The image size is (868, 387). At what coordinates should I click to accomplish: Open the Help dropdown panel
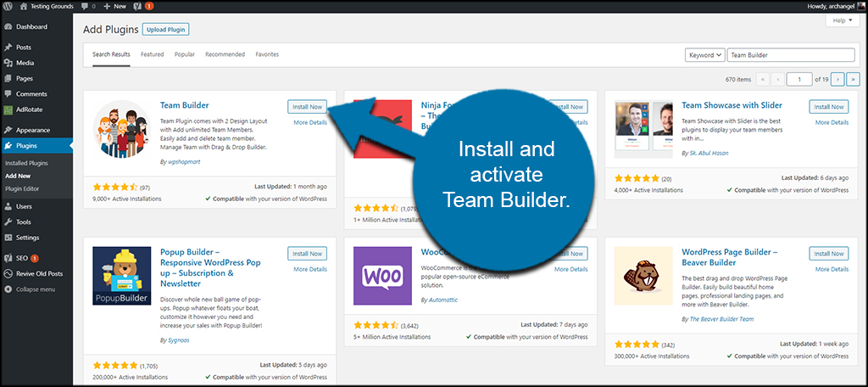843,20
